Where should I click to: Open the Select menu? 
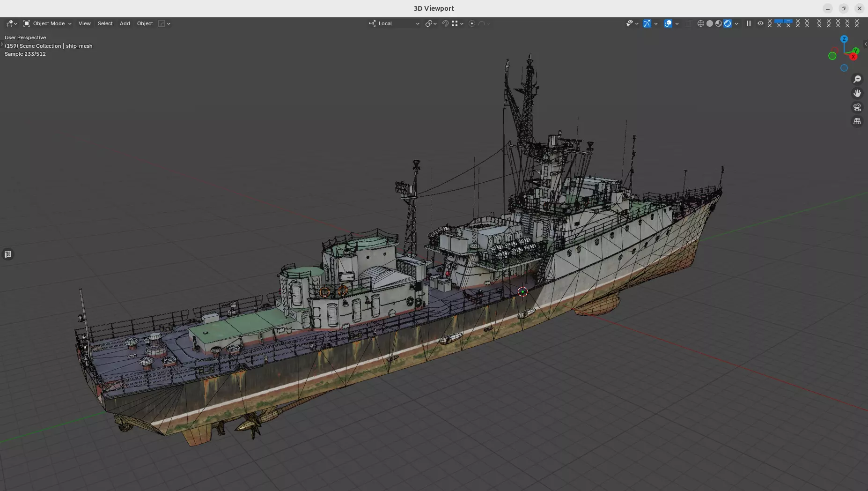pos(105,23)
